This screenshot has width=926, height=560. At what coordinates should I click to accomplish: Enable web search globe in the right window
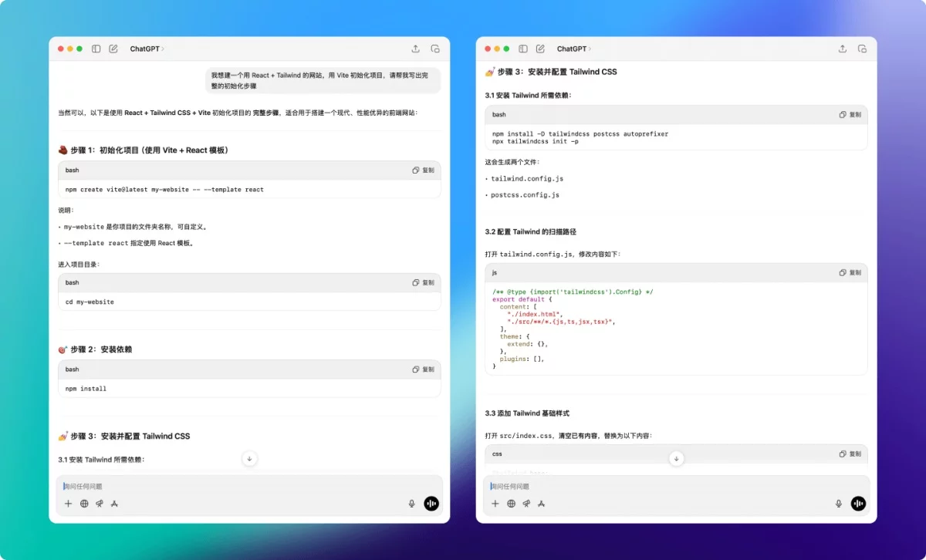pos(511,504)
